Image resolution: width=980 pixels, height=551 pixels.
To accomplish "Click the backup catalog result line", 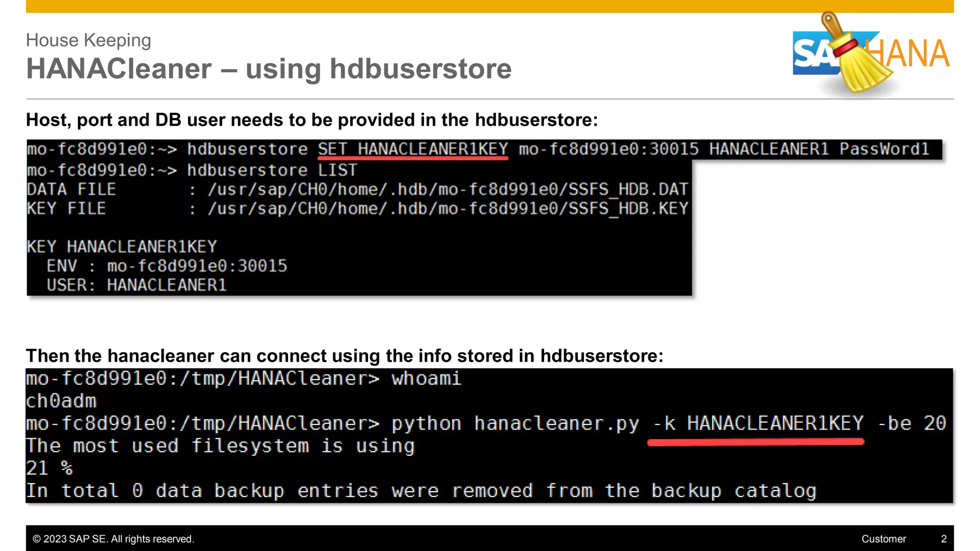I will (x=421, y=491).
